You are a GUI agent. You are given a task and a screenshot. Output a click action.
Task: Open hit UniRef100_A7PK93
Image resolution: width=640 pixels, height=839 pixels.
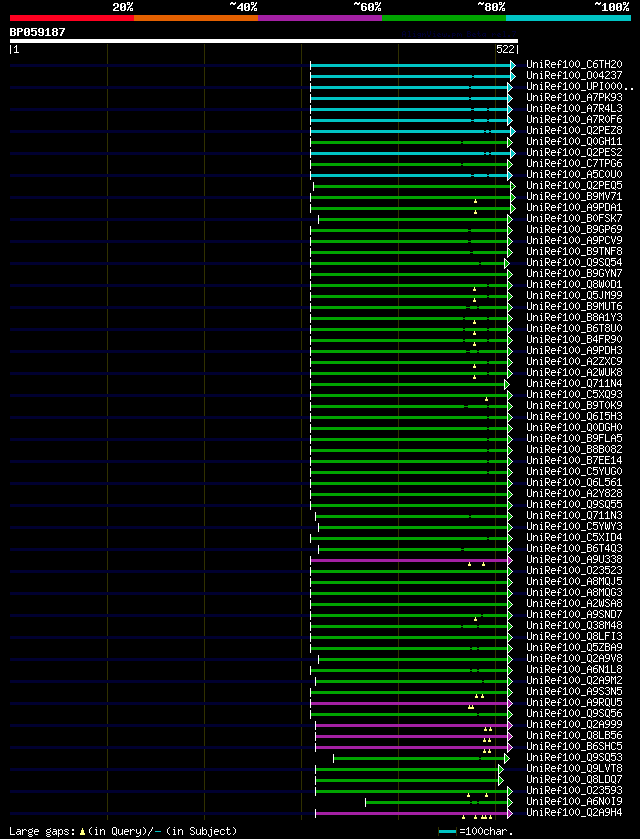click(574, 98)
